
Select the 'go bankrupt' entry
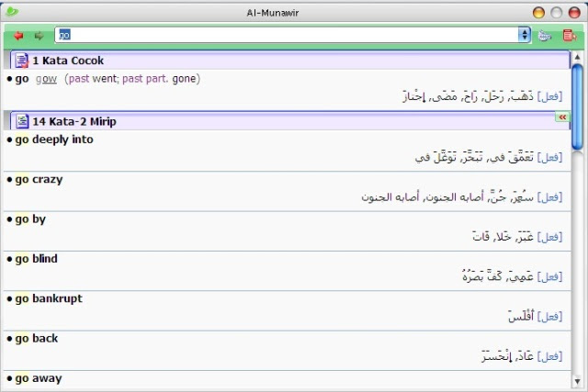49,298
